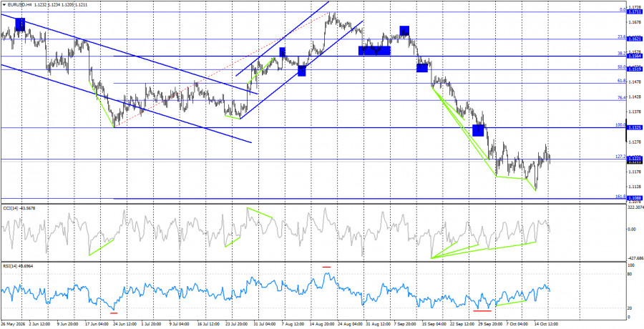Click the 1.1428 price axis value

click(x=634, y=97)
